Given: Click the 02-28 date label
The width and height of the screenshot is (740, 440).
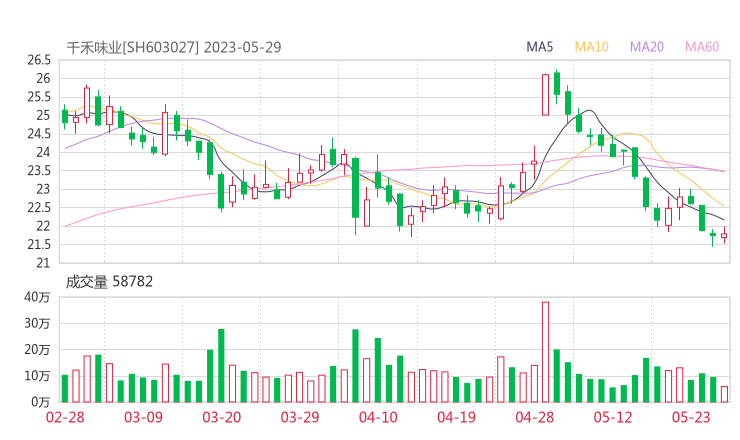Looking at the screenshot, I should (65, 417).
